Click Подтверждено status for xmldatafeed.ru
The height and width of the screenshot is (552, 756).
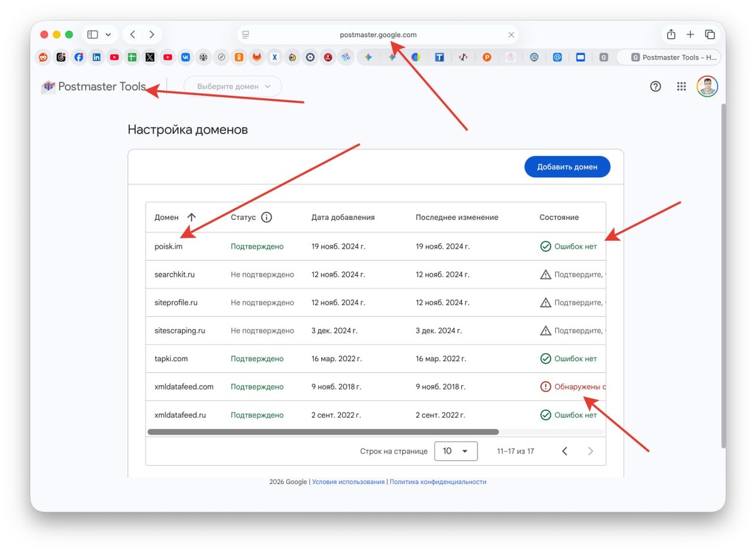(257, 415)
